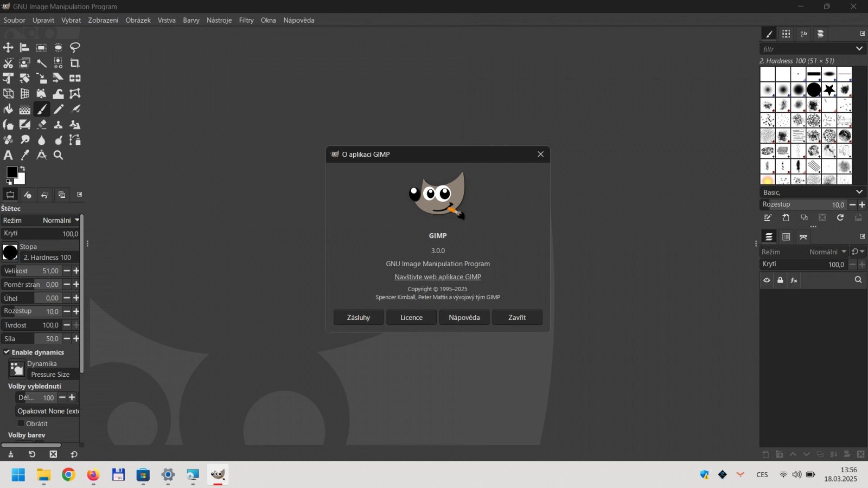868x488 pixels.
Task: Uncheck the Enable dynamics checkbox
Action: 7,352
